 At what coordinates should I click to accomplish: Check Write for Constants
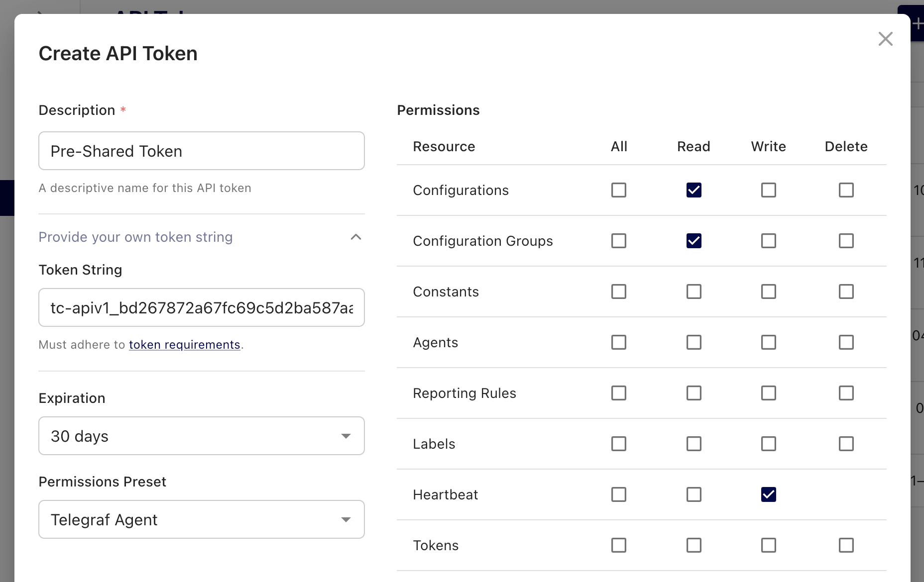coord(768,291)
